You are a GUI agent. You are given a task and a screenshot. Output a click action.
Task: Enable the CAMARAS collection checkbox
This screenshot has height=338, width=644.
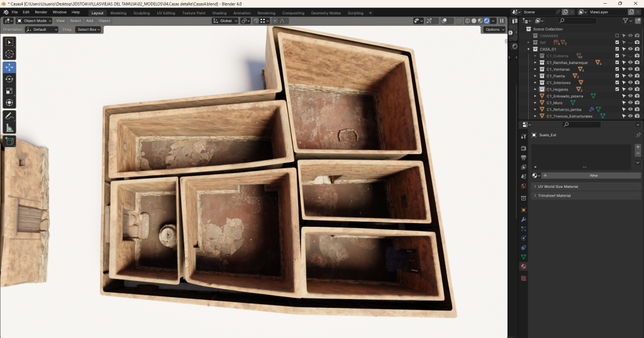pyautogui.click(x=617, y=36)
